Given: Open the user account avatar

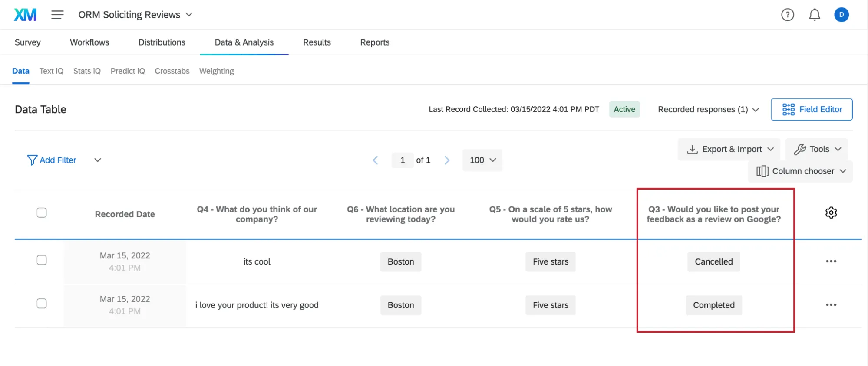Looking at the screenshot, I should (x=841, y=15).
